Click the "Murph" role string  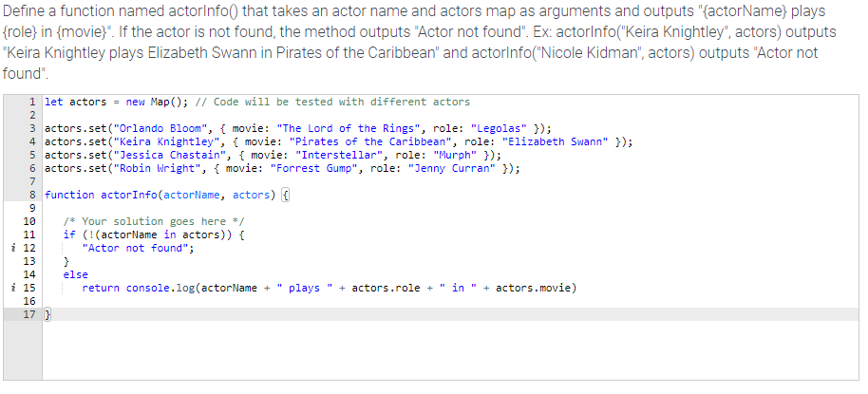(455, 155)
